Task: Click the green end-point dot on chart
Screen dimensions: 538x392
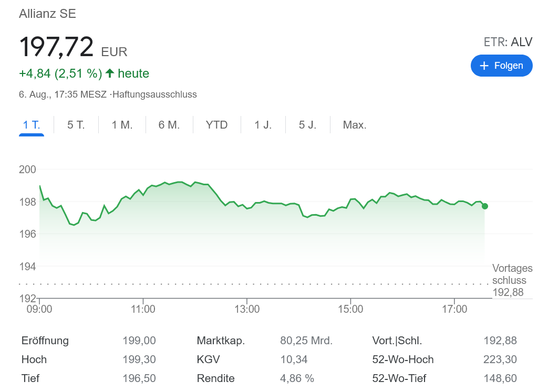Action: click(484, 206)
